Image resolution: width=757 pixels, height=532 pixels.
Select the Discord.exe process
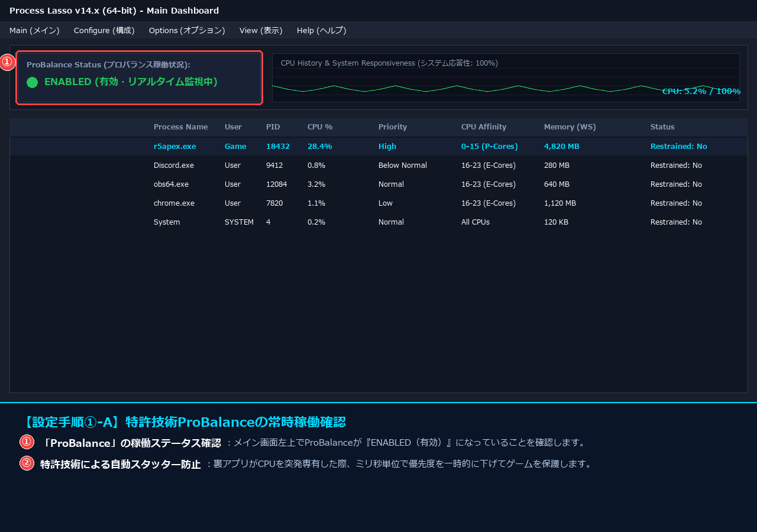click(174, 166)
